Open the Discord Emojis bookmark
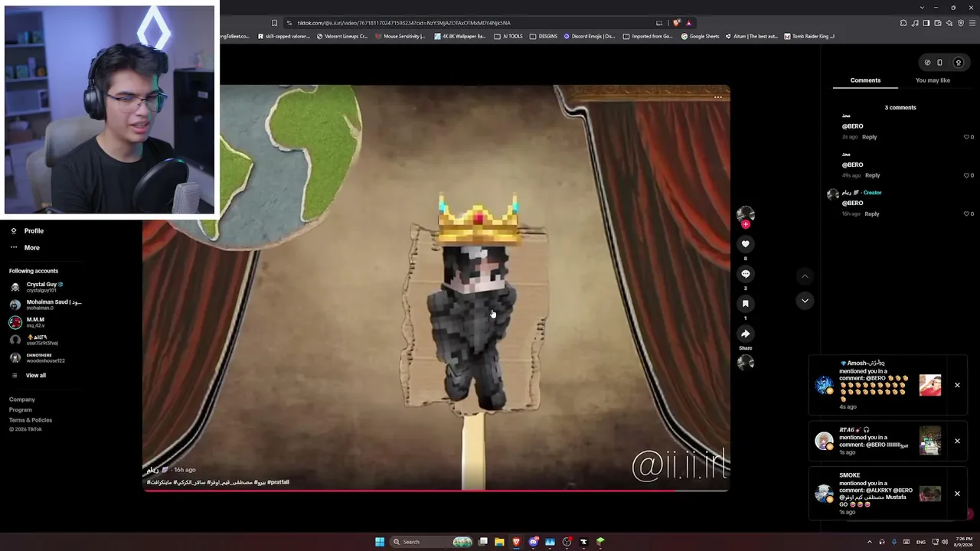This screenshot has height=551, width=980. pos(590,36)
